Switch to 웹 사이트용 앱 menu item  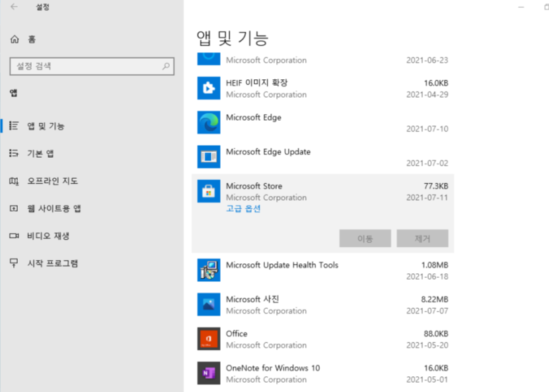54,209
